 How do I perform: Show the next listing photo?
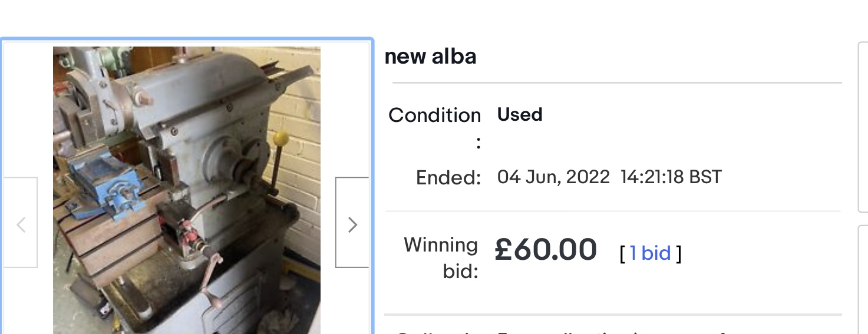352,224
